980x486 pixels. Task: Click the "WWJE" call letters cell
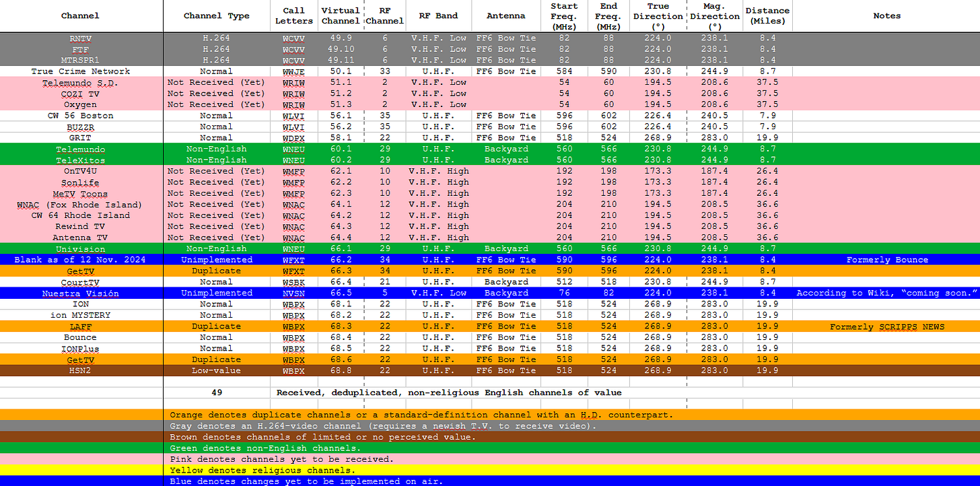(x=293, y=71)
